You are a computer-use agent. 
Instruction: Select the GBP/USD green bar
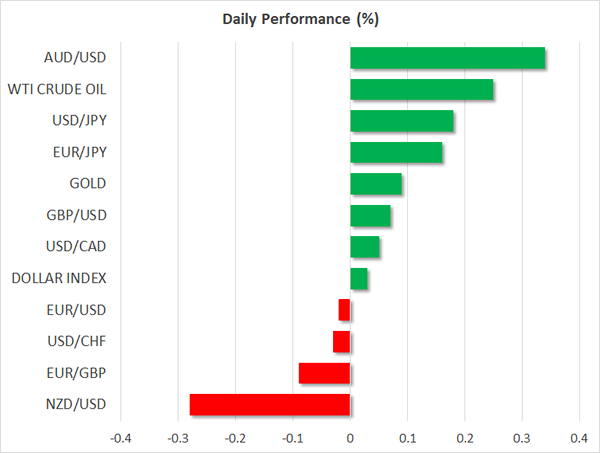pyautogui.click(x=370, y=215)
